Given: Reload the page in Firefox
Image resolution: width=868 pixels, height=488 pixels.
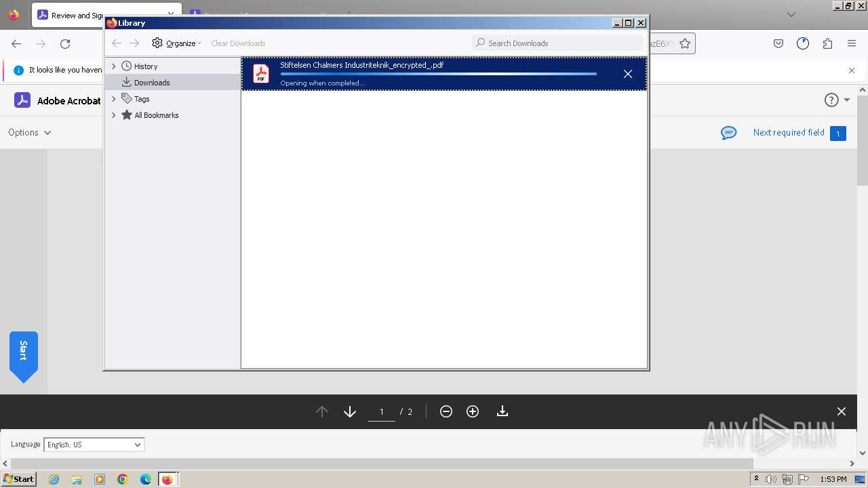Looking at the screenshot, I should 65,43.
